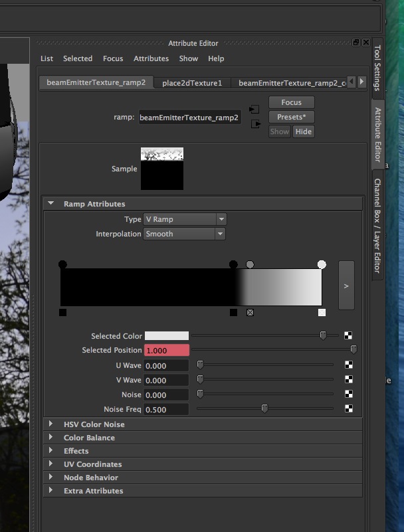Open the Interpolation dropdown
Screen dimensions: 404x532
pyautogui.click(x=184, y=234)
